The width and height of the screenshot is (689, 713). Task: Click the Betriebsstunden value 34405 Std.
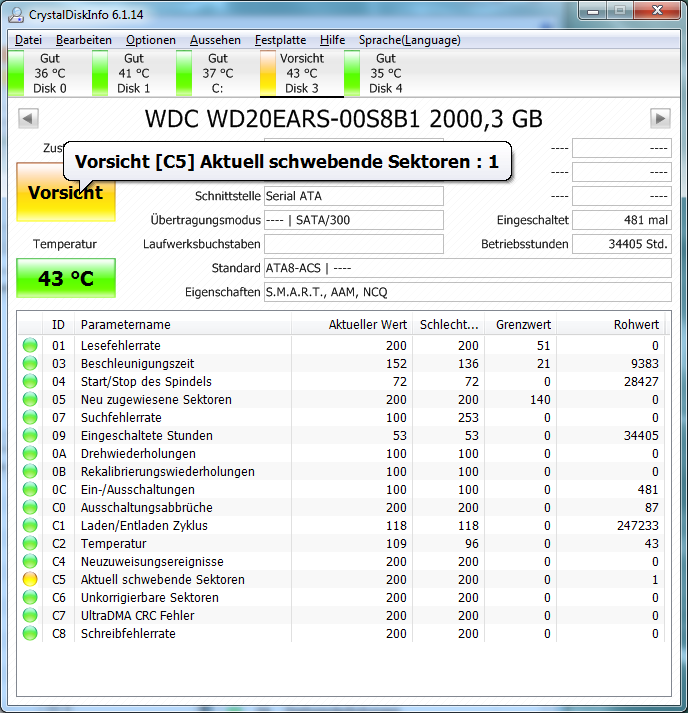622,244
